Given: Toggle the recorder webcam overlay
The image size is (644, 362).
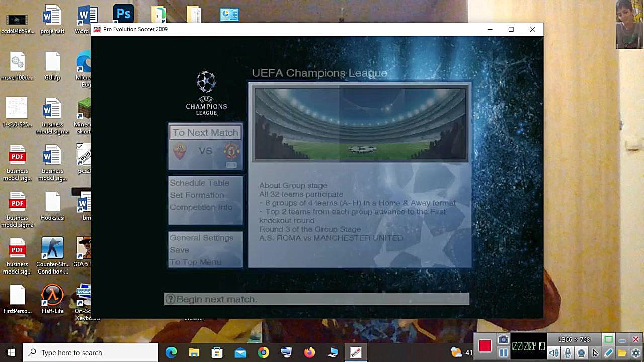Looking at the screenshot, I should (581, 353).
